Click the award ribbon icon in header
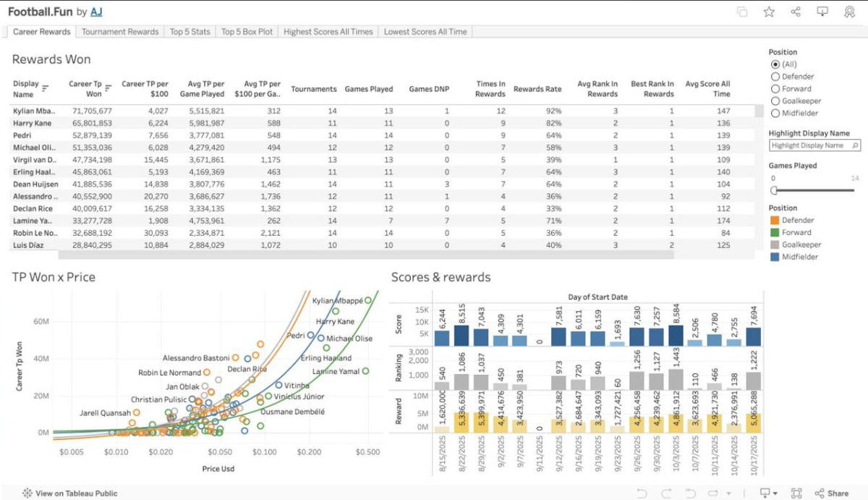This screenshot has width=868, height=500. point(849,12)
